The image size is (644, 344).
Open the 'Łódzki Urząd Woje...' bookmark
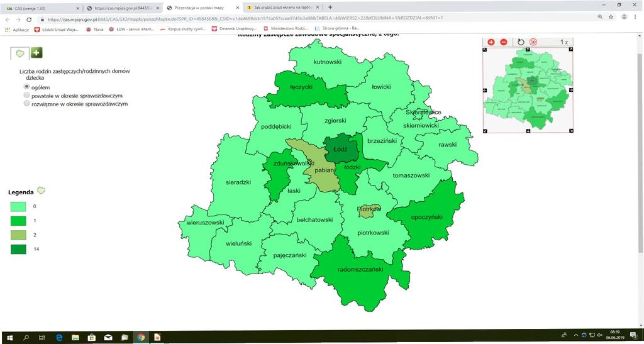click(x=57, y=29)
